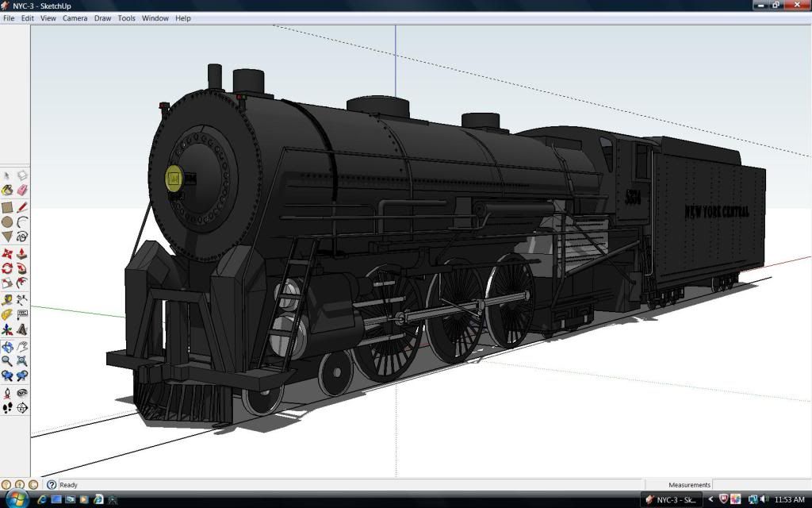
Task: Pick the 3D Text tool
Action: point(21,329)
